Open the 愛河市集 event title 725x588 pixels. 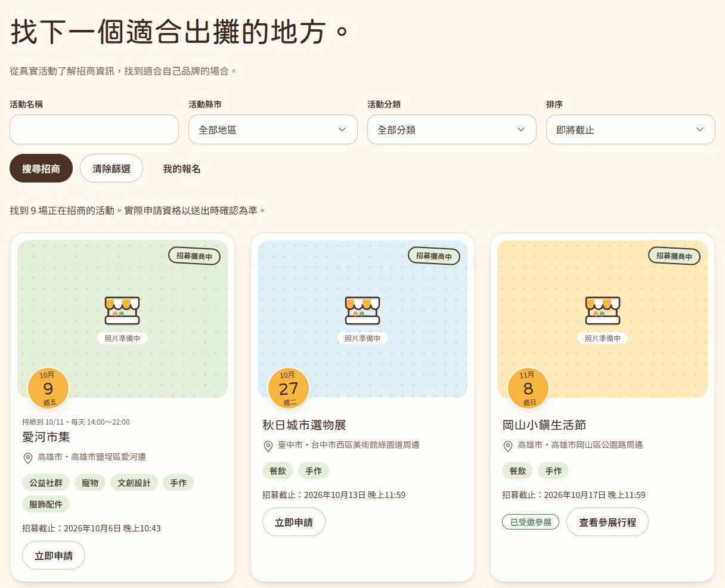click(46, 437)
